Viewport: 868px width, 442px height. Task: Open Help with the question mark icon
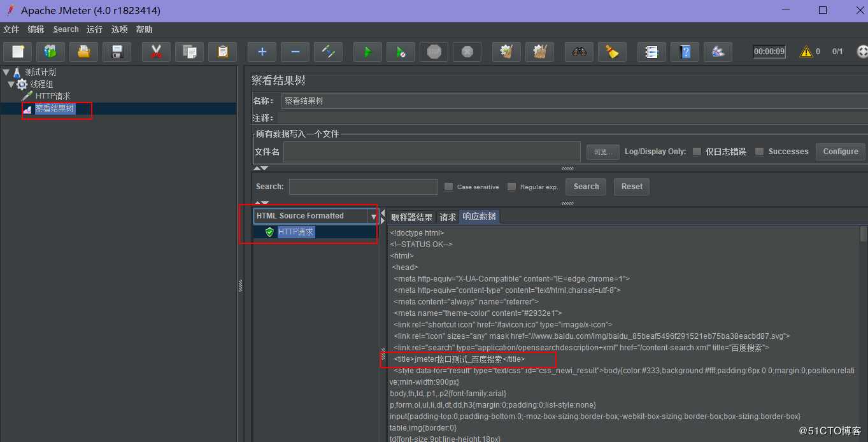[685, 52]
